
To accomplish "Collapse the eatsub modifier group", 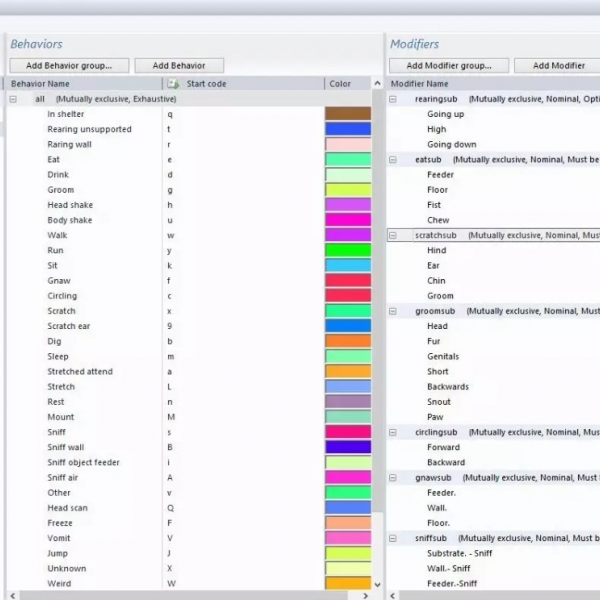I will [393, 160].
